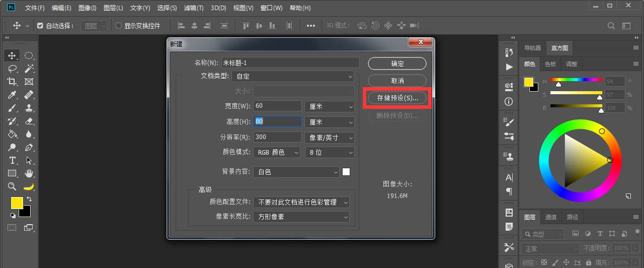Click the 取消 button
The height and width of the screenshot is (268, 644).
coord(397,81)
